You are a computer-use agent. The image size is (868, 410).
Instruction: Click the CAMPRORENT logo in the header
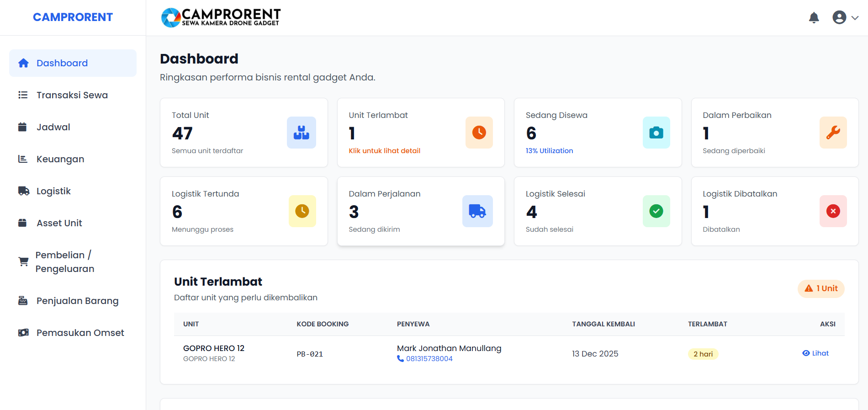221,17
